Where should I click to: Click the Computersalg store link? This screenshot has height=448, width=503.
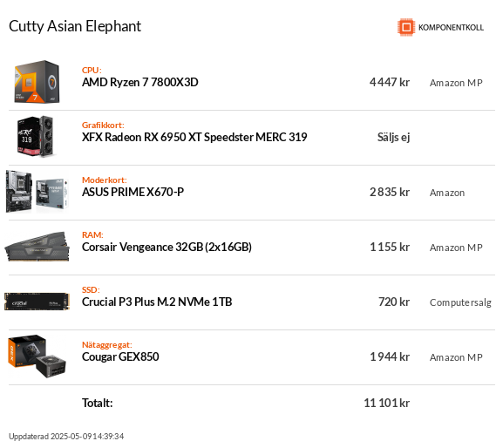(460, 302)
